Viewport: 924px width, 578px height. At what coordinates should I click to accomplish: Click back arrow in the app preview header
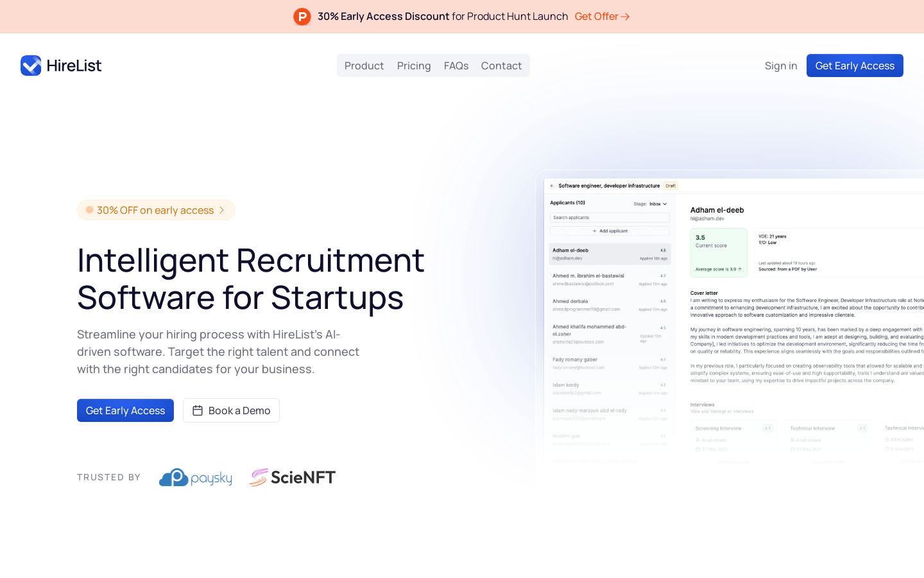[x=552, y=186]
